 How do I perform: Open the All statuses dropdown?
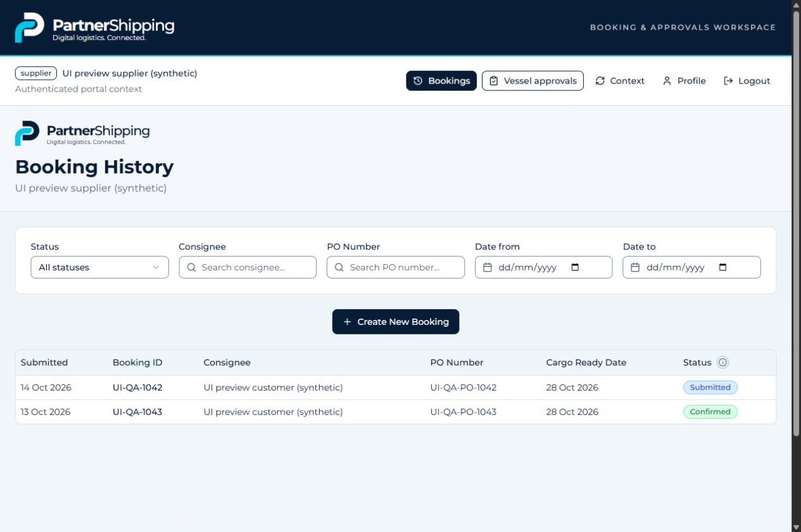pos(99,267)
